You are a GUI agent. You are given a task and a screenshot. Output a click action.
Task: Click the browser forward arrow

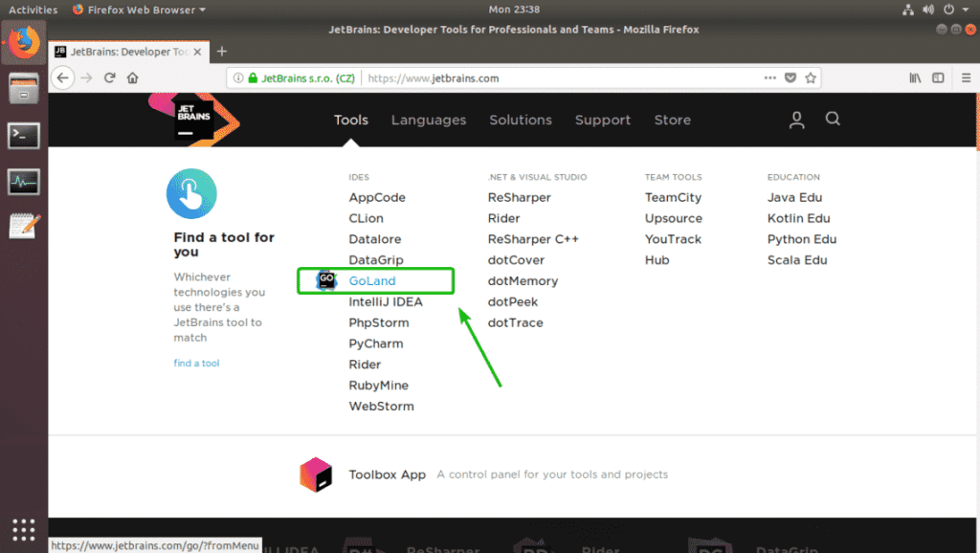pyautogui.click(x=86, y=78)
